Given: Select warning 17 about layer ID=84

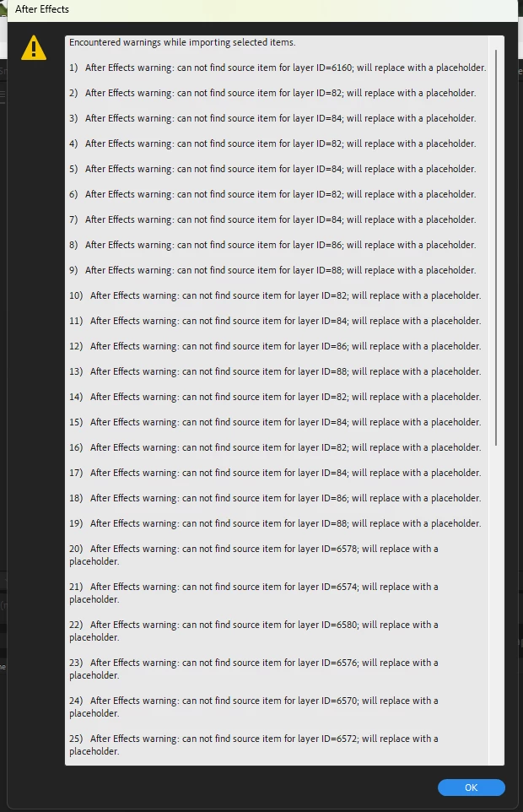Looking at the screenshot, I should [275, 474].
